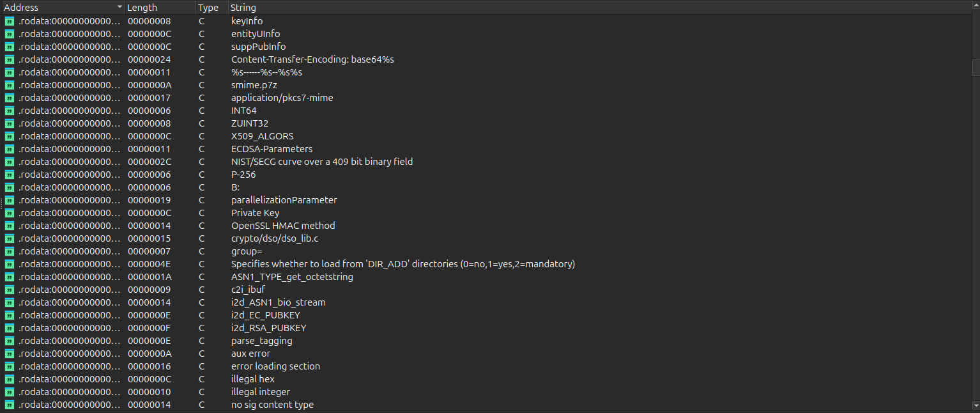Click the icon next to INT64 row

[x=10, y=111]
